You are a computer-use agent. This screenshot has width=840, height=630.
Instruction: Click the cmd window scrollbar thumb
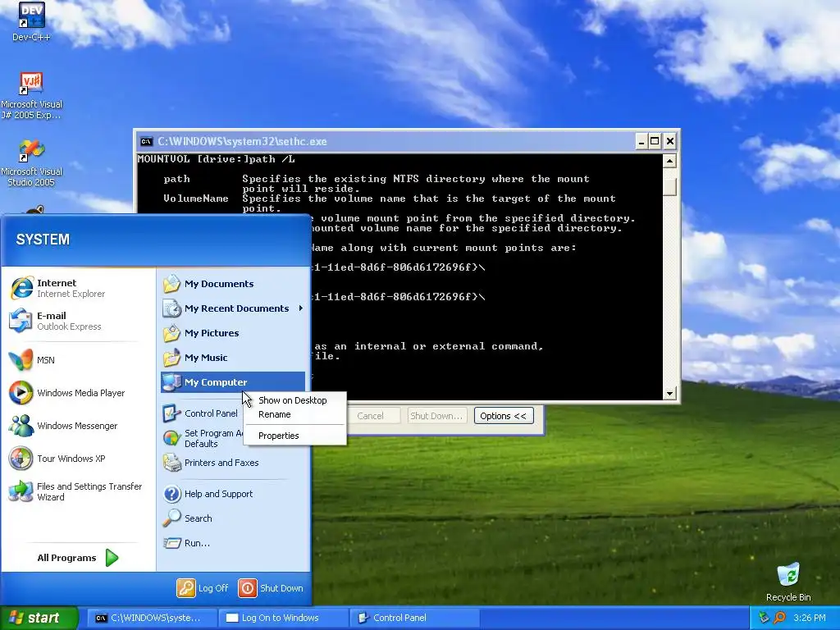[x=669, y=185]
